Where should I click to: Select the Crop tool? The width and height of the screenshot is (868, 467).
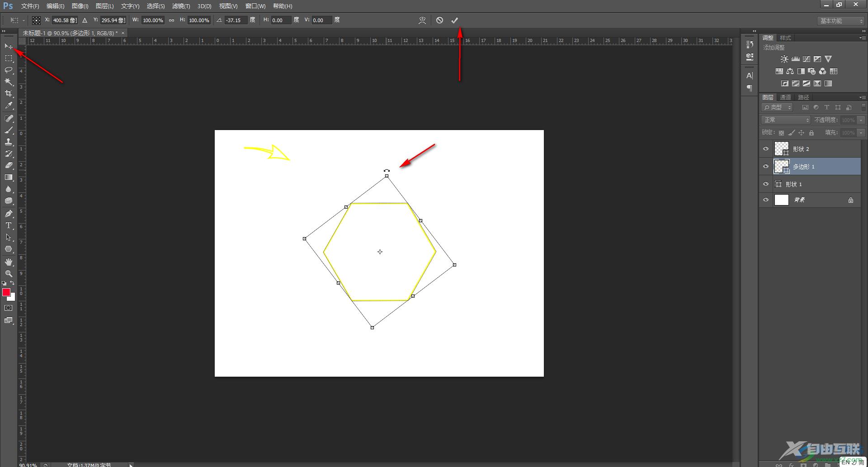[x=9, y=93]
